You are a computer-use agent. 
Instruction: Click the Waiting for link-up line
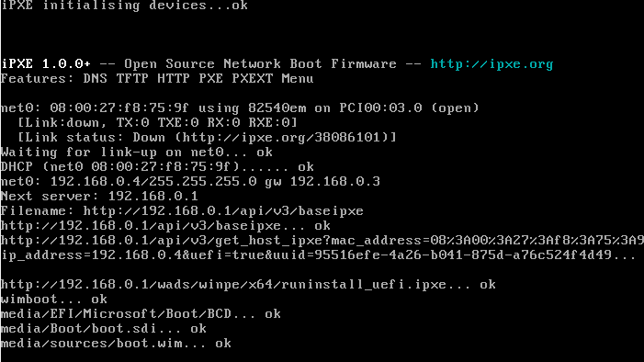136,153
